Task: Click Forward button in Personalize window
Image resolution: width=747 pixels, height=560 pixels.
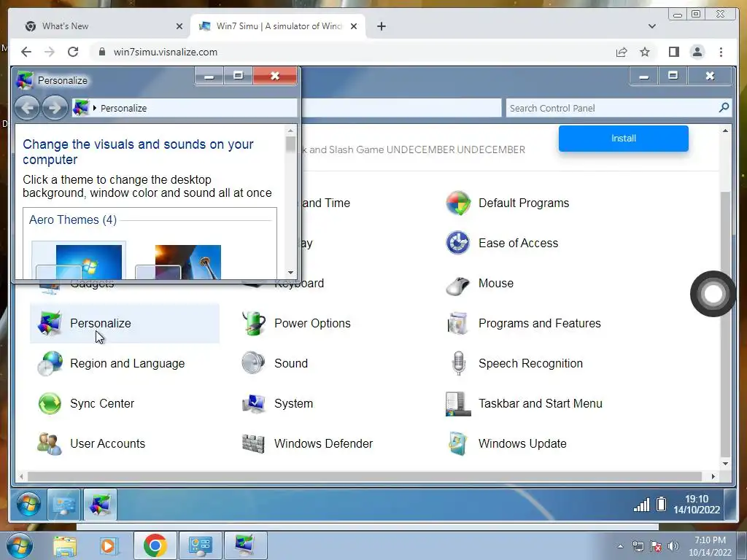Action: point(55,108)
